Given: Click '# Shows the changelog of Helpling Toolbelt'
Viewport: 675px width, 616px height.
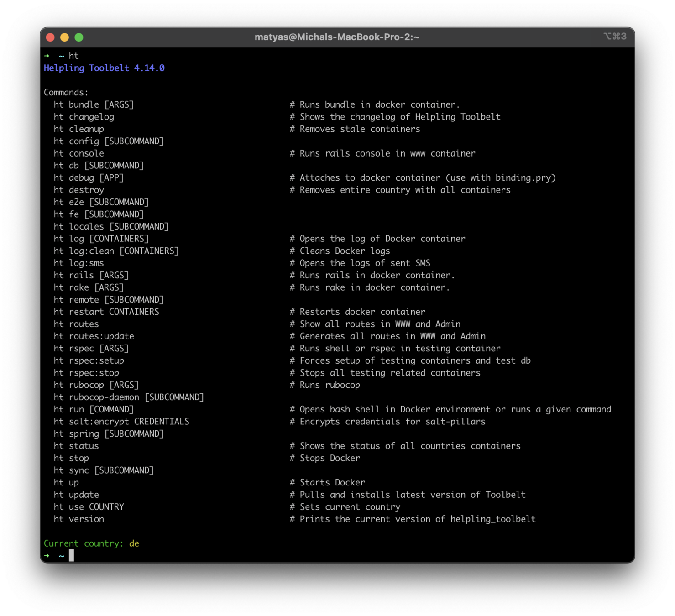Looking at the screenshot, I should [x=395, y=117].
